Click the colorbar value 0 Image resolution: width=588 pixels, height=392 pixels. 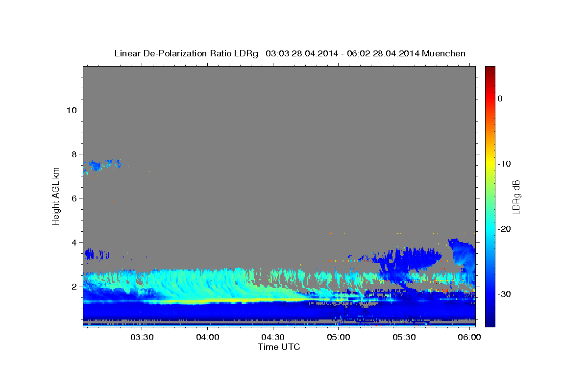(x=500, y=98)
